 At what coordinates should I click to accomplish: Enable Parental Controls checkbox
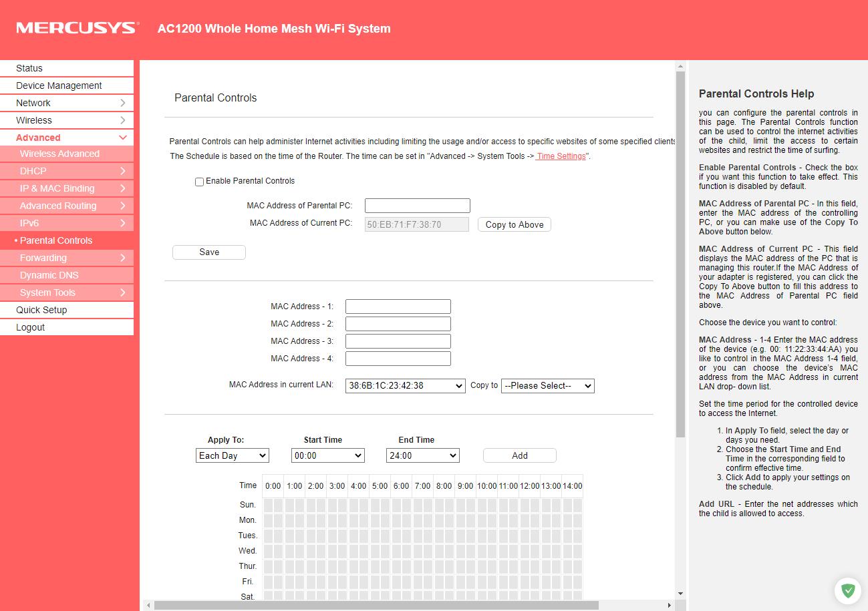(199, 182)
